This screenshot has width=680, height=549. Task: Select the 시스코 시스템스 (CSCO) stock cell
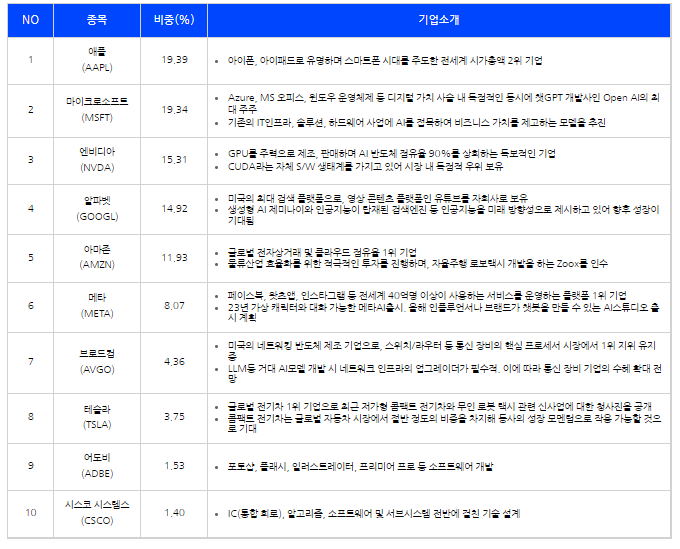click(97, 513)
